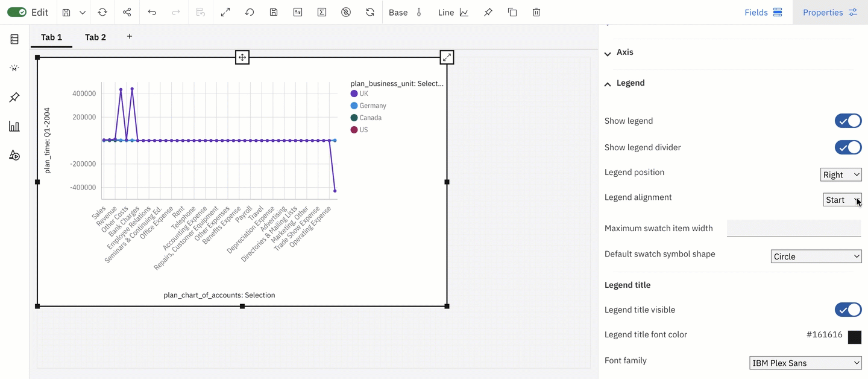Disable the Show legend toggle
This screenshot has height=379, width=868.
[x=848, y=121]
